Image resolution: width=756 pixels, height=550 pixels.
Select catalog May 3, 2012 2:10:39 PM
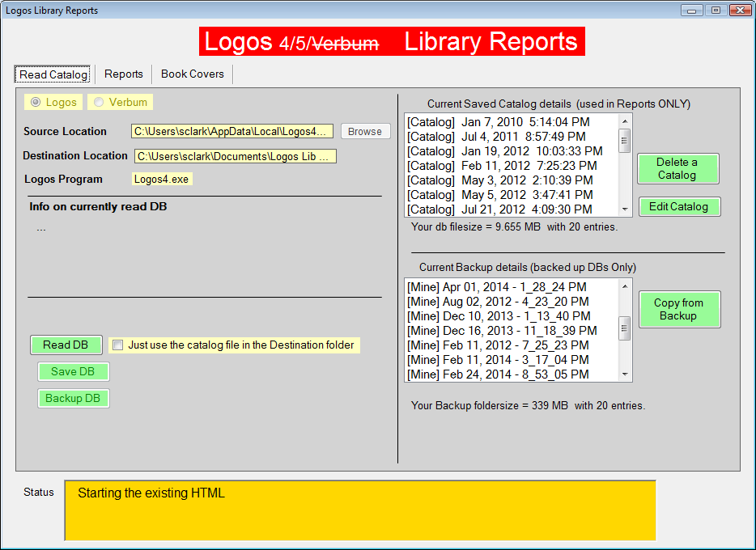pos(512,180)
